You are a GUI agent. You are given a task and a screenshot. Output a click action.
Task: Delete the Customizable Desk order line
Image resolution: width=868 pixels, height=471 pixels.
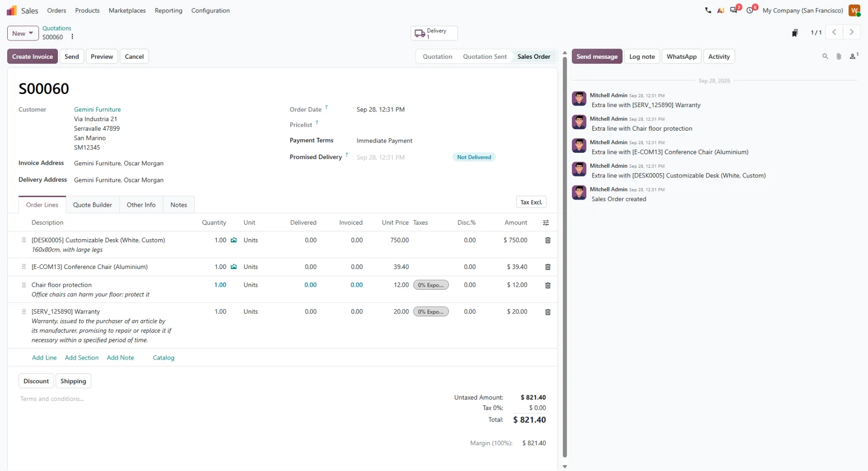(x=548, y=240)
